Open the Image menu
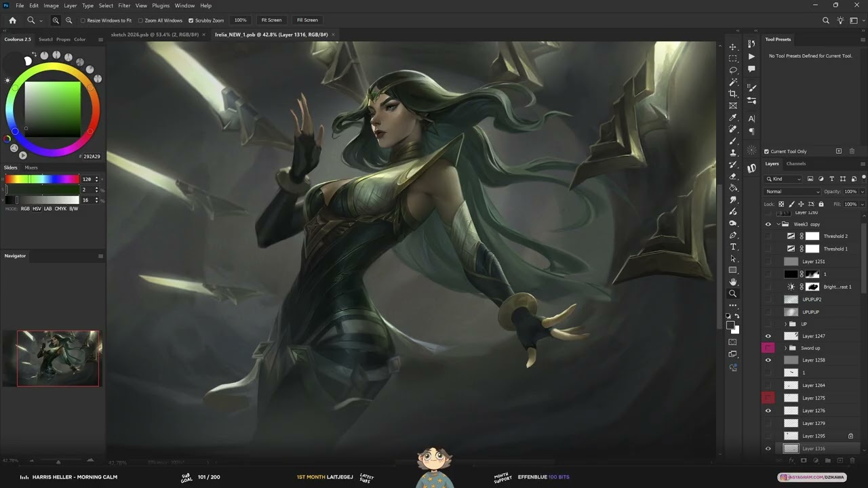The width and height of the screenshot is (868, 488). coord(51,5)
